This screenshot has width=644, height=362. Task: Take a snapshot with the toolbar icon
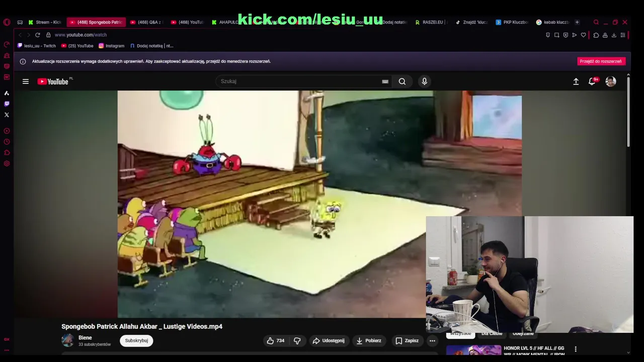tap(556, 35)
